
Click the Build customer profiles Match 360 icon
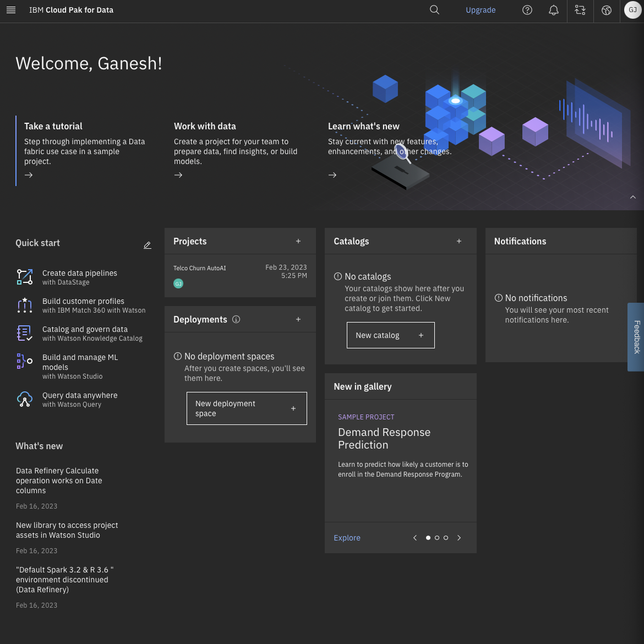coord(25,305)
